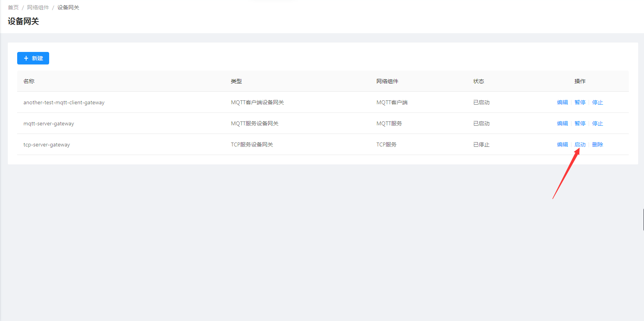Image resolution: width=644 pixels, height=321 pixels.
Task: Go to 首页 in breadcrumb
Action: [x=13, y=7]
